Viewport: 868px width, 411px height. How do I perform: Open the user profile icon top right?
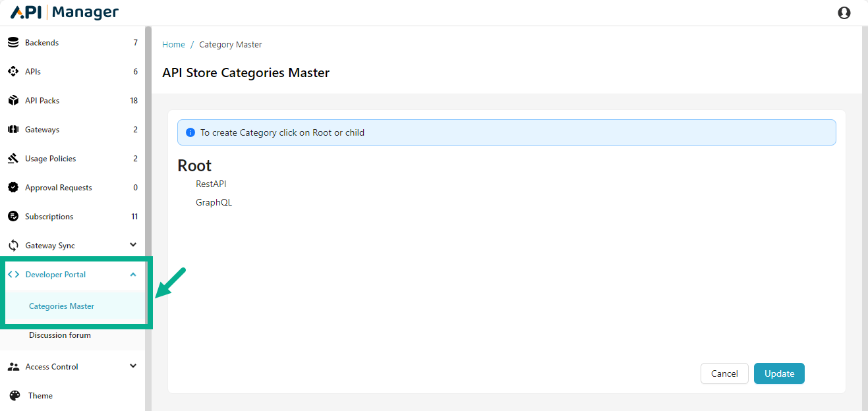844,12
